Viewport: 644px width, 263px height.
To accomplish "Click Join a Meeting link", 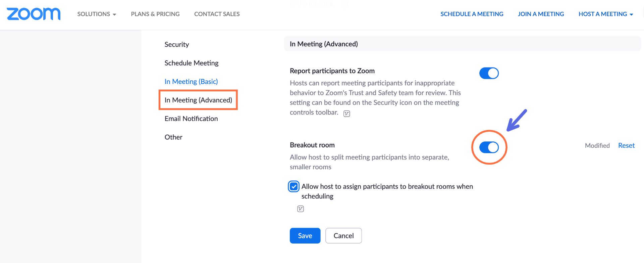I will coord(541,14).
